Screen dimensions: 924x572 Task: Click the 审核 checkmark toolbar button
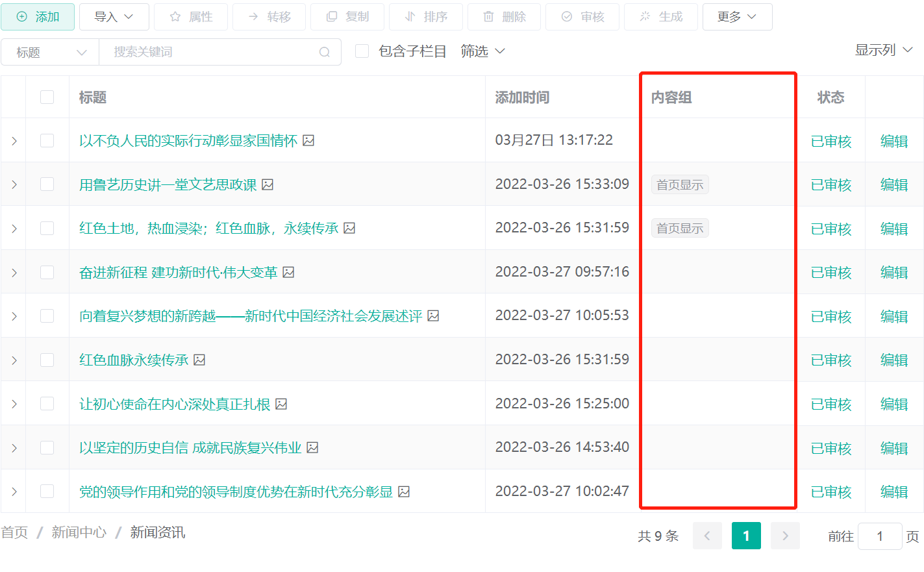tap(582, 17)
